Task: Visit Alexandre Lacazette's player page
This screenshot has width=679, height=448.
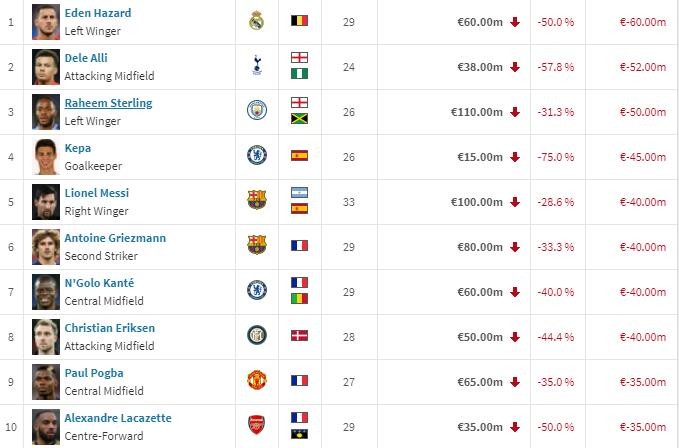Action: 118,418
